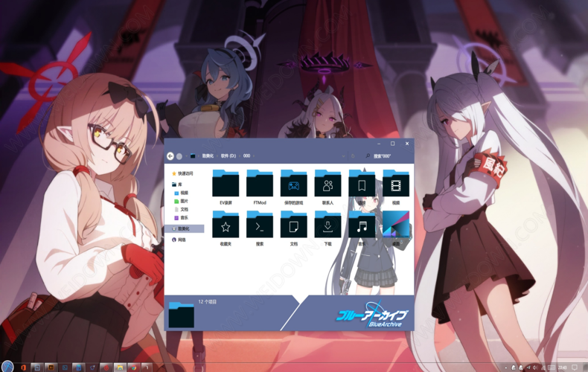Click the "12 个项目" item count text
The width and height of the screenshot is (588, 372).
point(208,301)
